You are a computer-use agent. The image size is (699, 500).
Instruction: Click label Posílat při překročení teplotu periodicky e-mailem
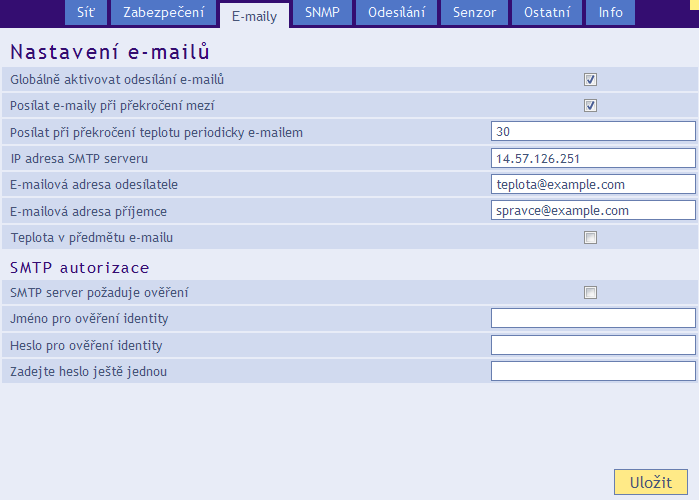(156, 132)
